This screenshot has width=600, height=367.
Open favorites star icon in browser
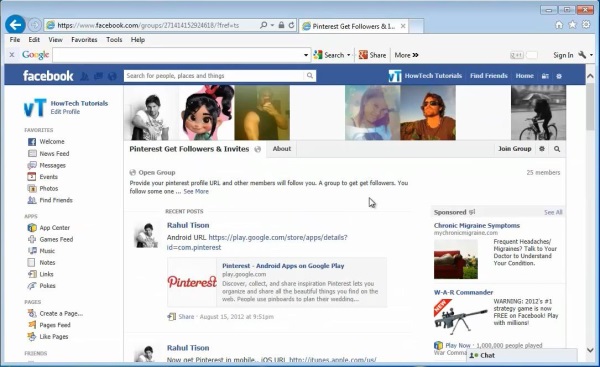click(x=572, y=25)
